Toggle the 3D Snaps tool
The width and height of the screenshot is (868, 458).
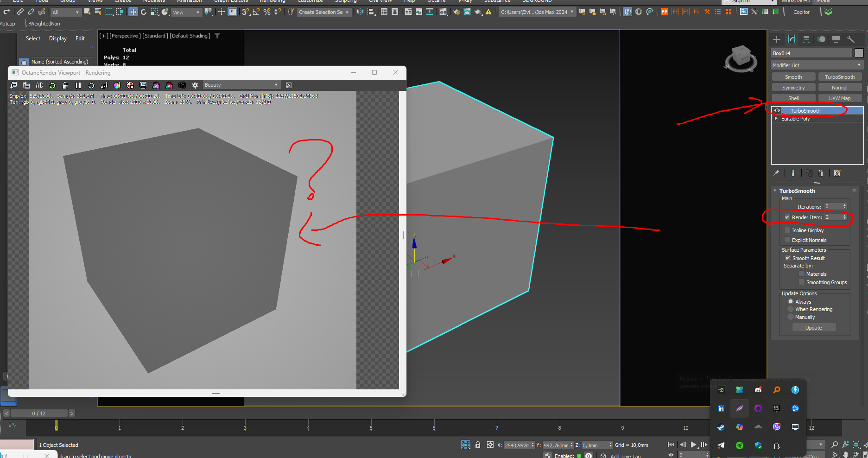246,12
